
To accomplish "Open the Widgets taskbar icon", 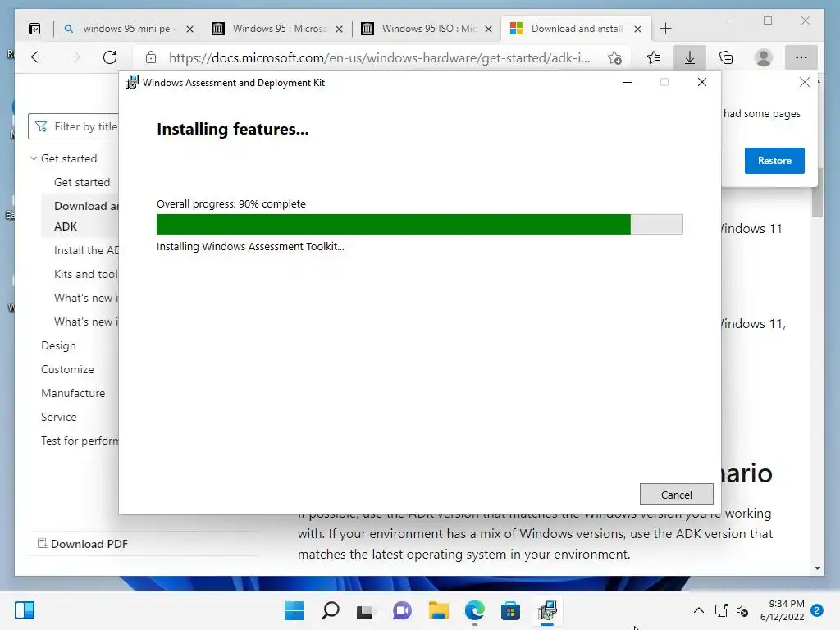I will (24, 610).
